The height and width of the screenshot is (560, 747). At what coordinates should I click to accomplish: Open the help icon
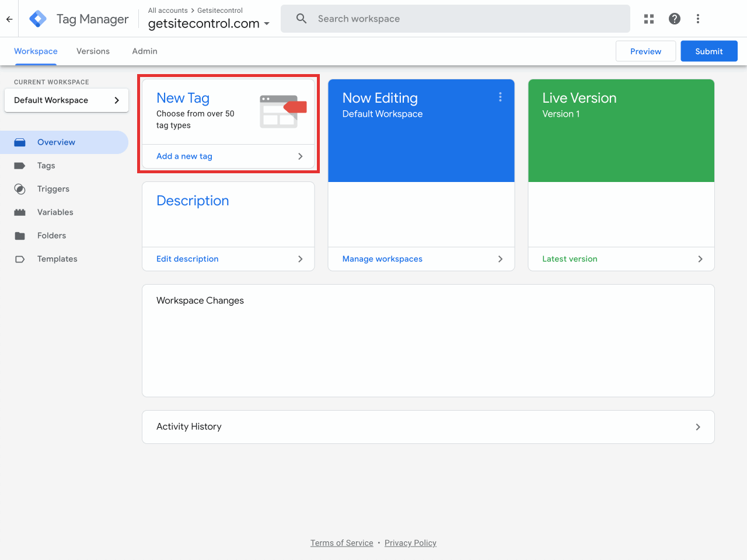675,19
